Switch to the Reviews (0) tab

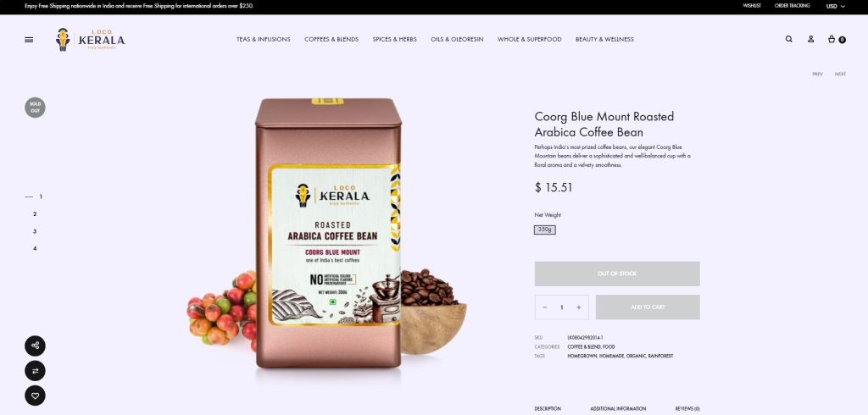(x=687, y=409)
